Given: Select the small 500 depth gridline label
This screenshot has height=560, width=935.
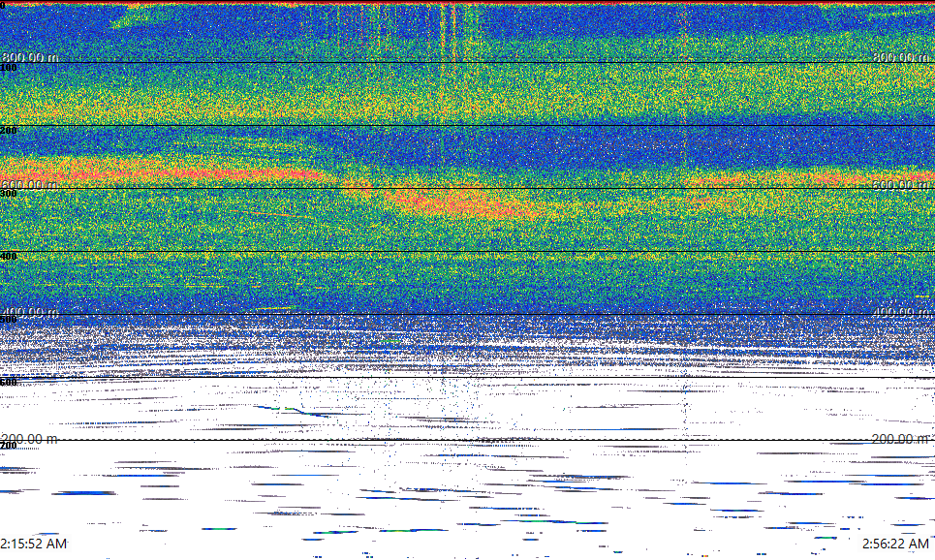Looking at the screenshot, I should tap(9, 320).
